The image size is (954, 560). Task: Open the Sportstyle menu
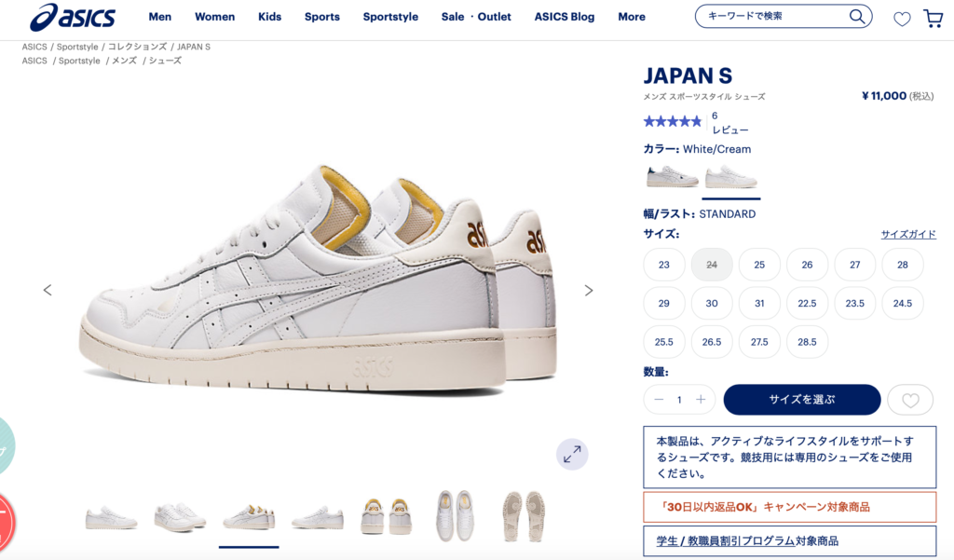pos(390,17)
